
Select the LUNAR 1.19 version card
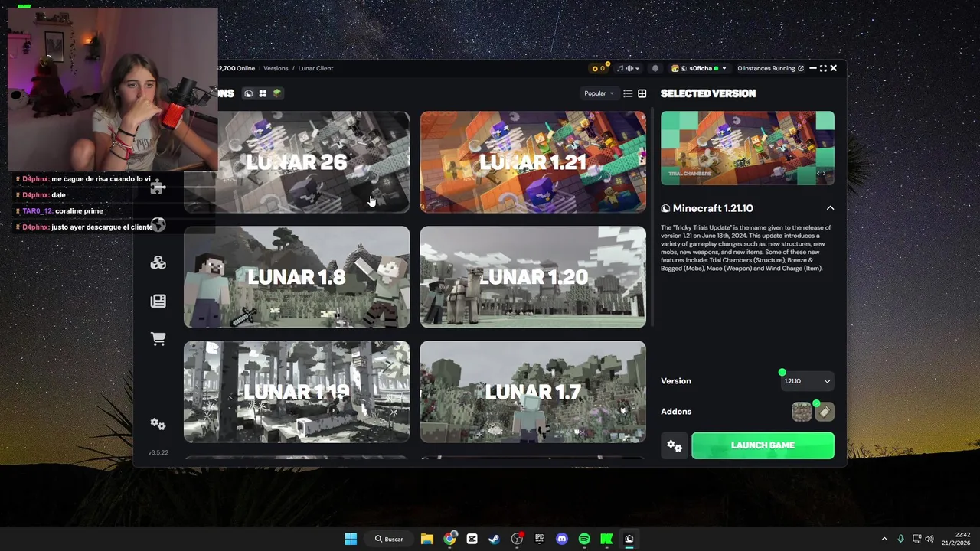point(296,392)
